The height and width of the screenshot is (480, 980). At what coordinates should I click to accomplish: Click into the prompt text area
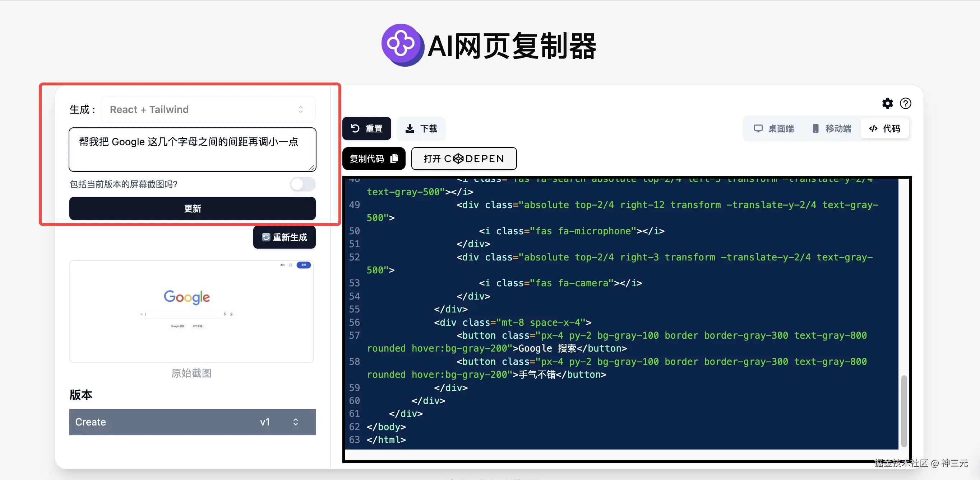(192, 149)
